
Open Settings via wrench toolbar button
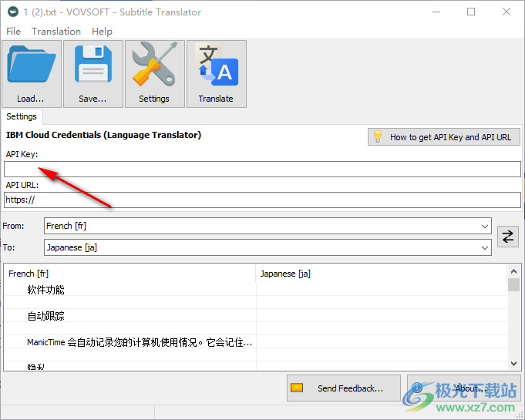pos(155,74)
